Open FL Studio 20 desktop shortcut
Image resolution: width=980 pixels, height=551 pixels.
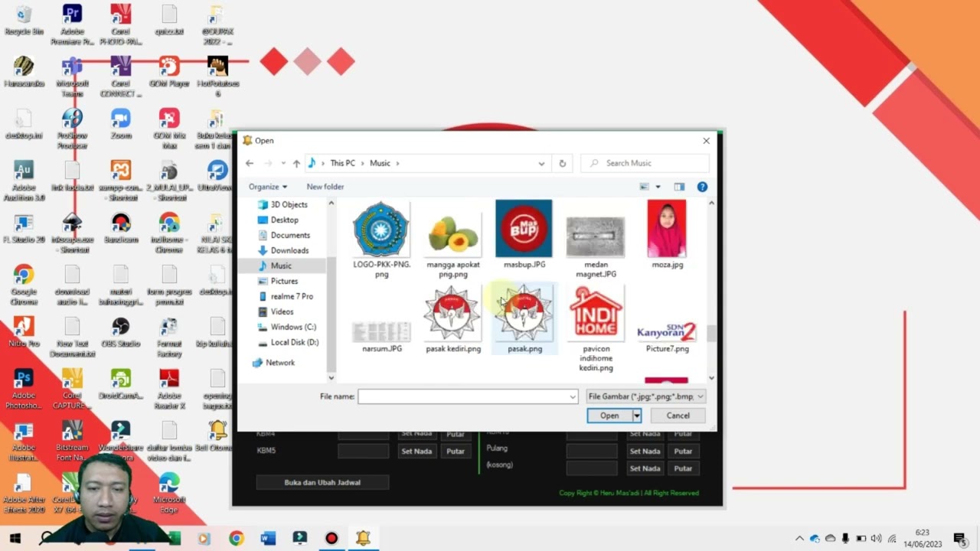[x=24, y=228]
